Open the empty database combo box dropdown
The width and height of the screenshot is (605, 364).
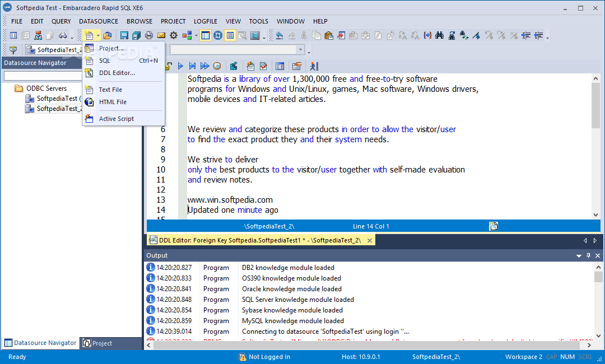click(300, 50)
